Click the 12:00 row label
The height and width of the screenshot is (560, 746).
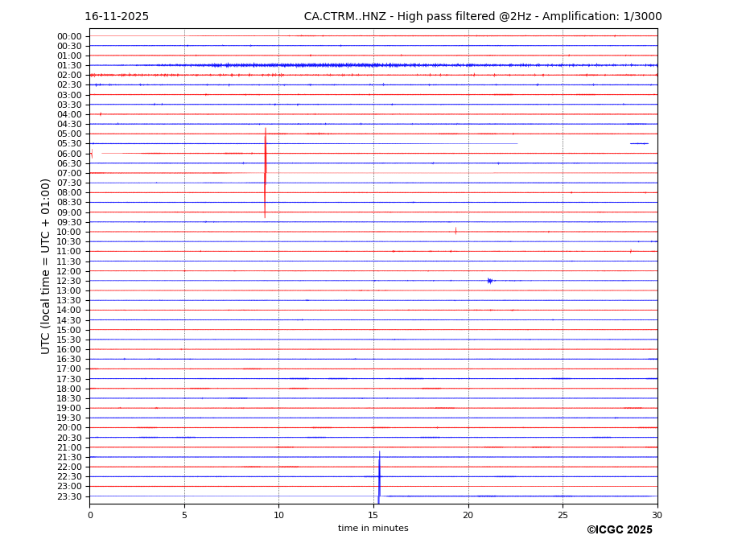coord(69,271)
